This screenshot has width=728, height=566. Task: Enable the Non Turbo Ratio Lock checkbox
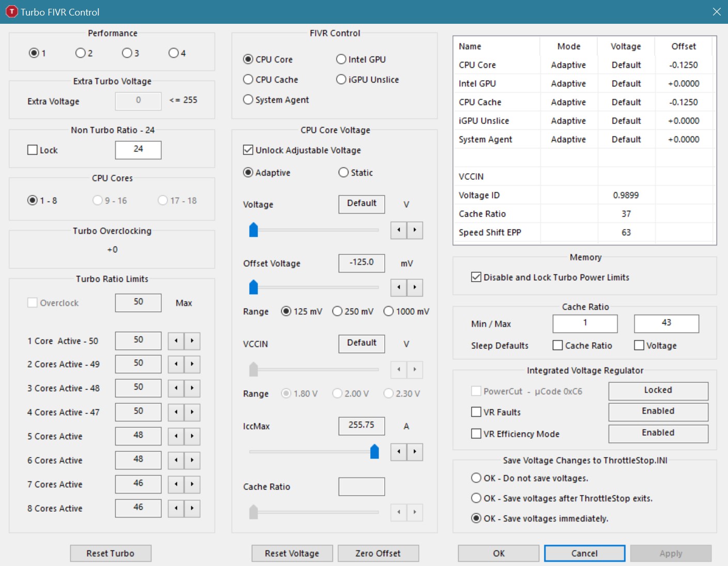[33, 150]
